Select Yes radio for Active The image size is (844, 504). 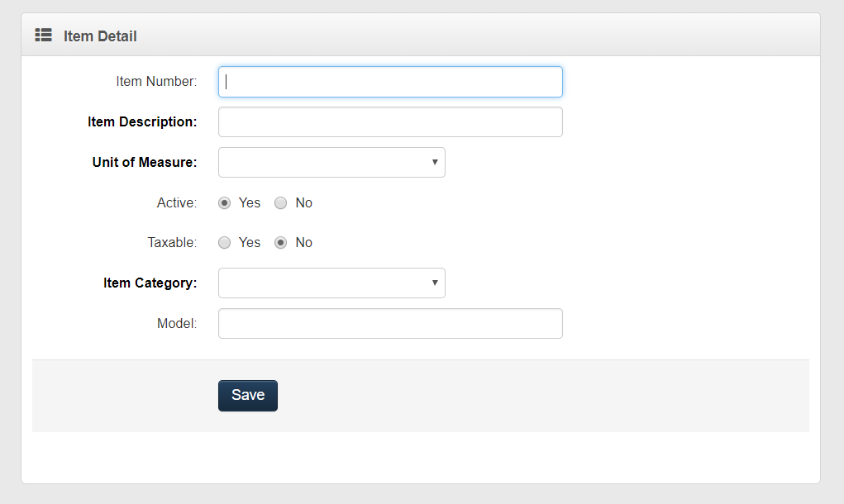coord(225,203)
